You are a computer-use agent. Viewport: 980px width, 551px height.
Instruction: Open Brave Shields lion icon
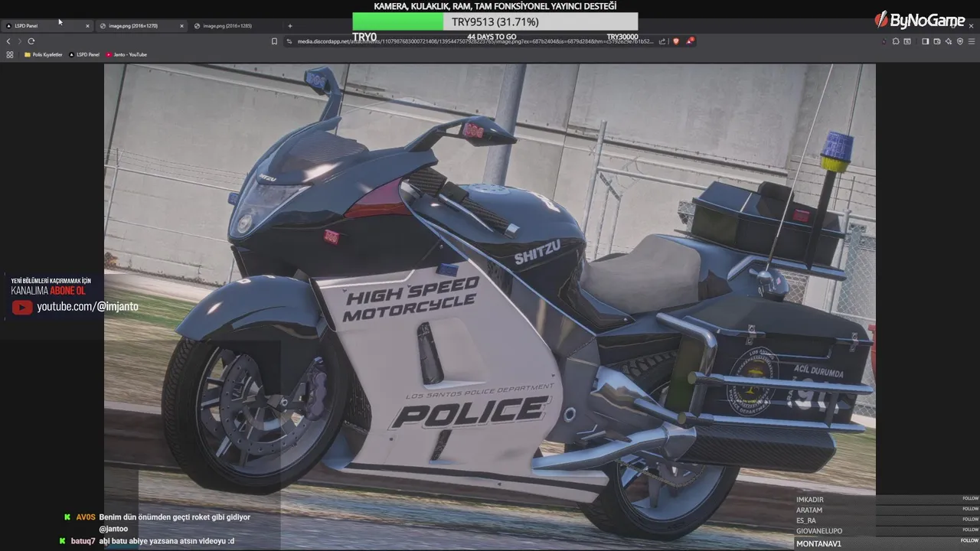pyautogui.click(x=676, y=41)
